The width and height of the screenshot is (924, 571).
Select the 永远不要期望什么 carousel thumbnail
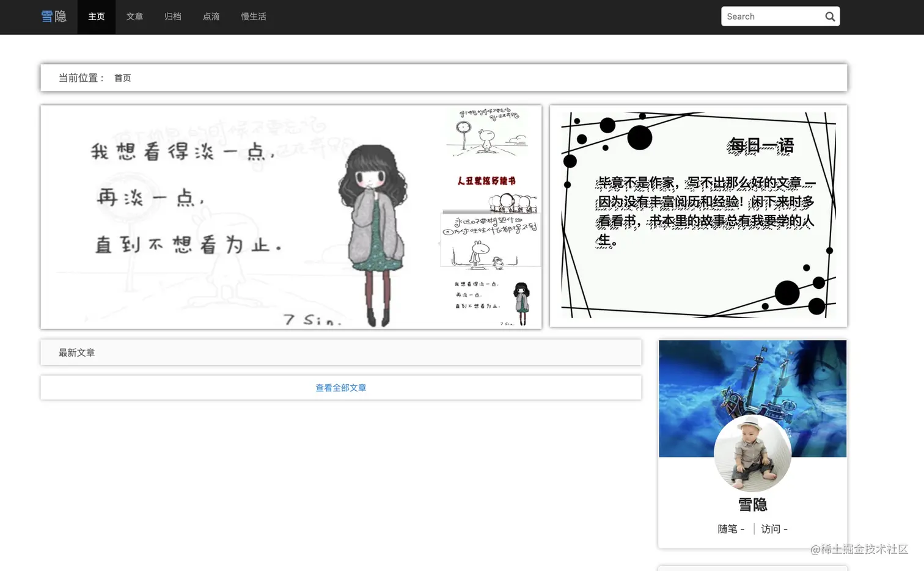pos(490,238)
